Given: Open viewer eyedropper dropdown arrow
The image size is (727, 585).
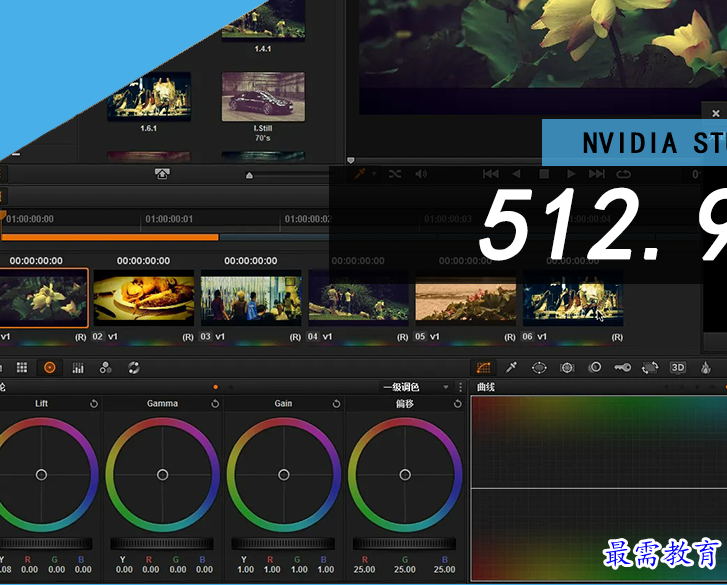Looking at the screenshot, I should 374,174.
